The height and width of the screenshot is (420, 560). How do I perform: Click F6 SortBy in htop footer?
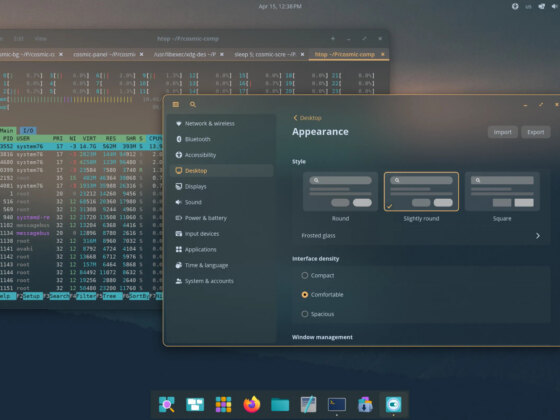tap(138, 296)
